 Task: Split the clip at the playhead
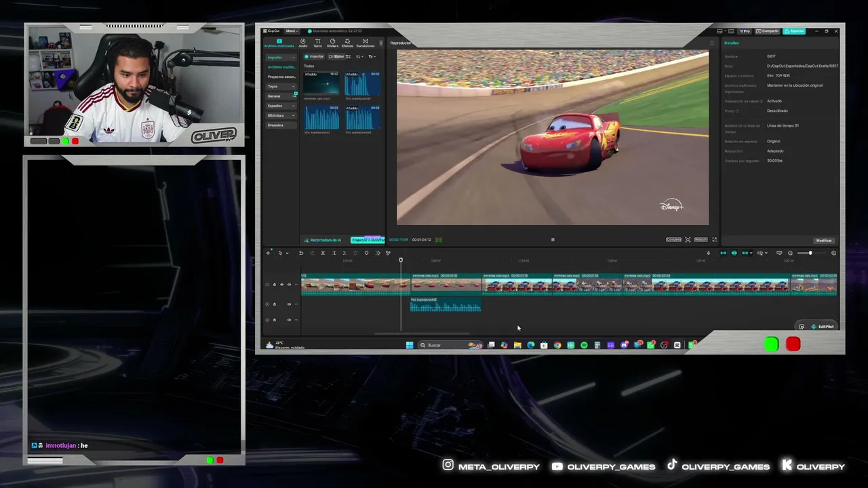[x=323, y=253]
